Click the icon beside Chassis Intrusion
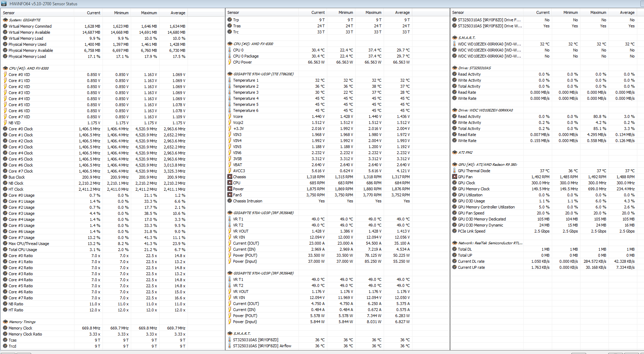The width and height of the screenshot is (644, 354). tap(229, 201)
